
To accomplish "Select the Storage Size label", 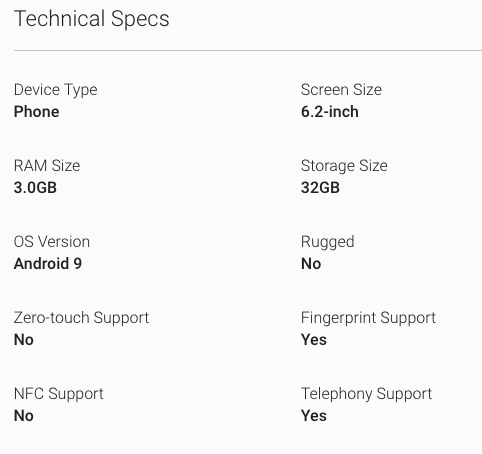I will point(344,166).
